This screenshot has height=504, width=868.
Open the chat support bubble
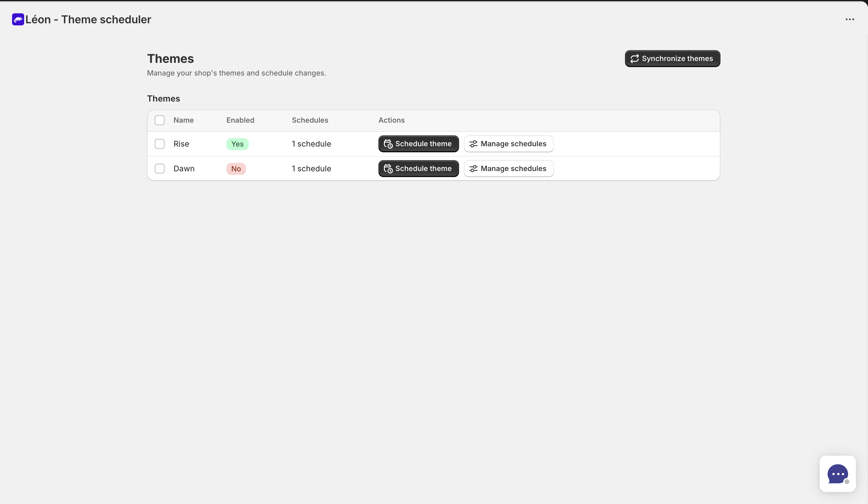837,474
